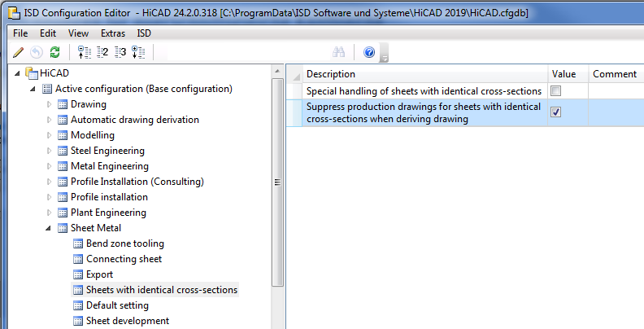This screenshot has height=329, width=644.
Task: Select Bend zone tooling tree item
Action: [124, 243]
